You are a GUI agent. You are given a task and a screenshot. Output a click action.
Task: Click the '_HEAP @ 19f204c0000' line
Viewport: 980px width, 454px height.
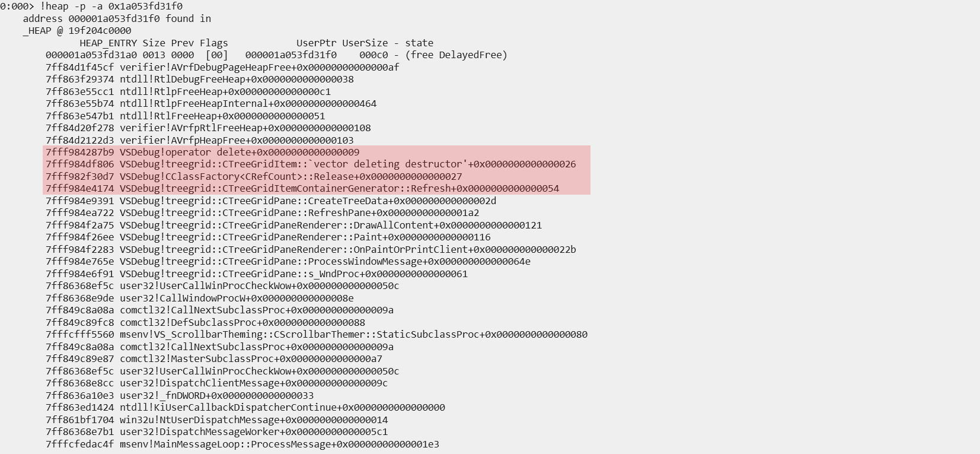point(77,31)
